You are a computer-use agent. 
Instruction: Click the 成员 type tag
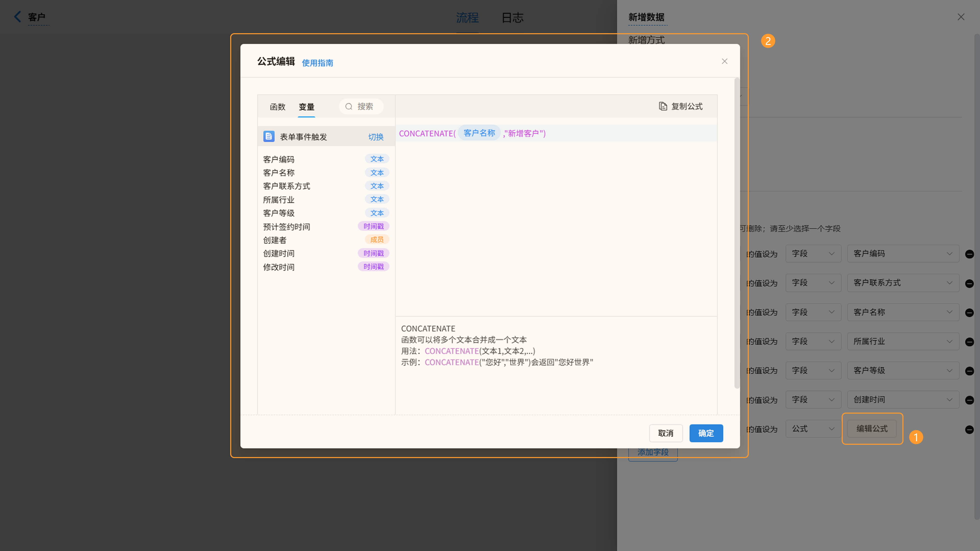pos(377,239)
